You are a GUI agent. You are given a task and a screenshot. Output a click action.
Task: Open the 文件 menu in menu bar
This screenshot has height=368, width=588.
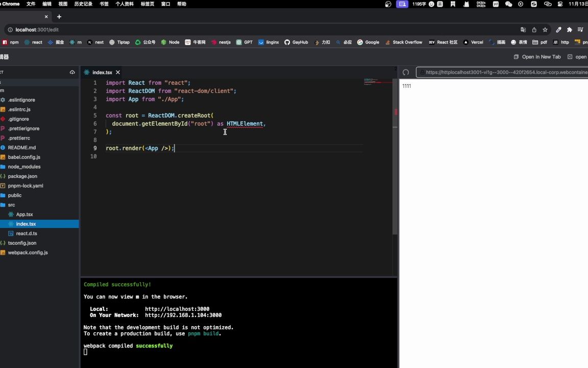[x=31, y=4]
